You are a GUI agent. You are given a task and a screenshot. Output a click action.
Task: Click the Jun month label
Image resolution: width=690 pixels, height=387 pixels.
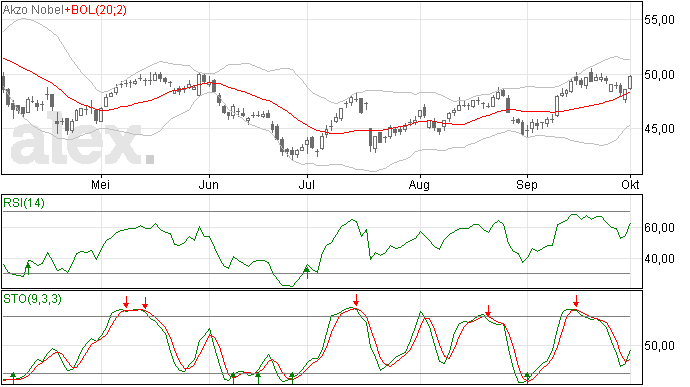[209, 184]
